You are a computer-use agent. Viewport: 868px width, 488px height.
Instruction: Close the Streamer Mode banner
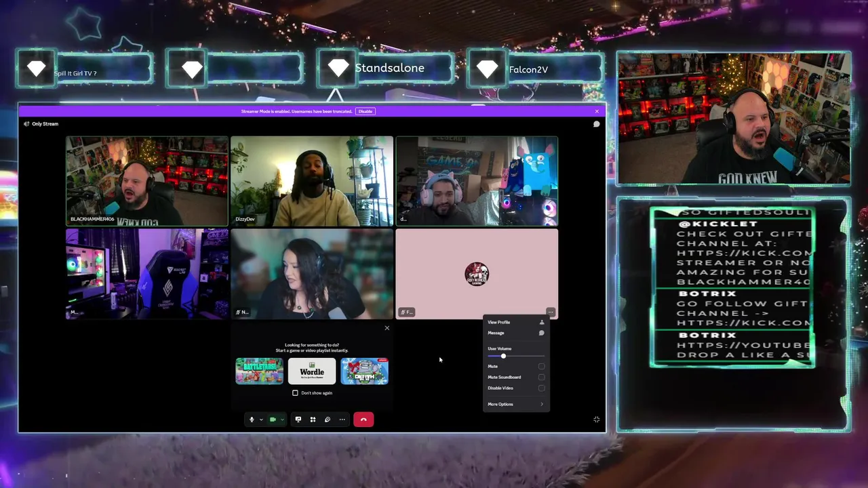point(597,111)
